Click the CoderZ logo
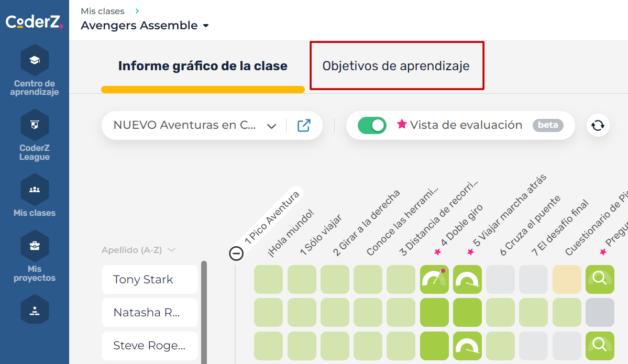Image resolution: width=628 pixels, height=364 pixels. [x=34, y=23]
